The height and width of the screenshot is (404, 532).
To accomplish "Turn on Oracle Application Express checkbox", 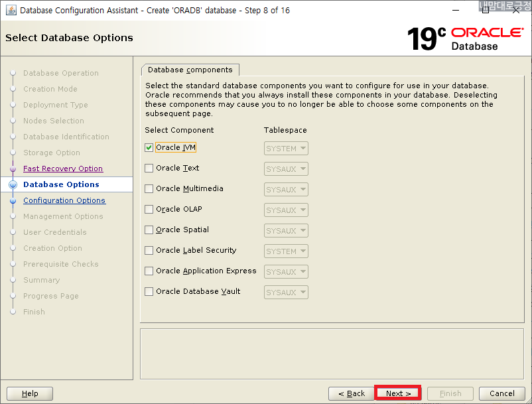I will (x=149, y=271).
